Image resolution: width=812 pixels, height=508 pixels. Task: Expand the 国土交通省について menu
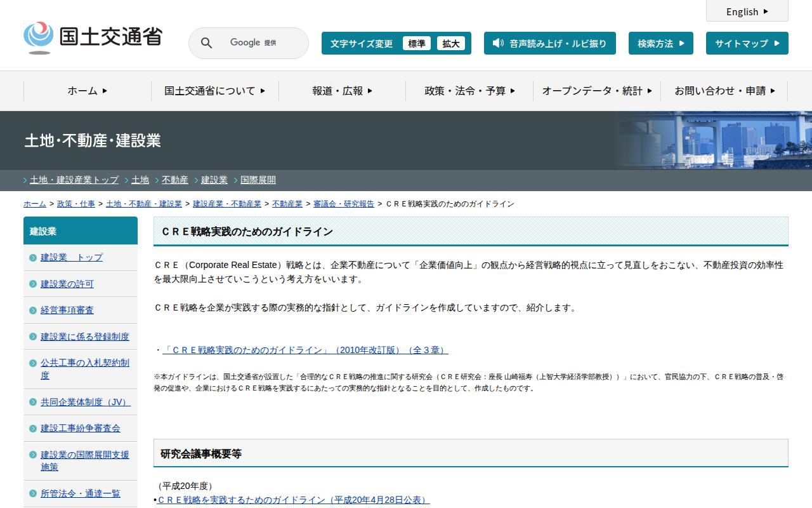[x=214, y=91]
